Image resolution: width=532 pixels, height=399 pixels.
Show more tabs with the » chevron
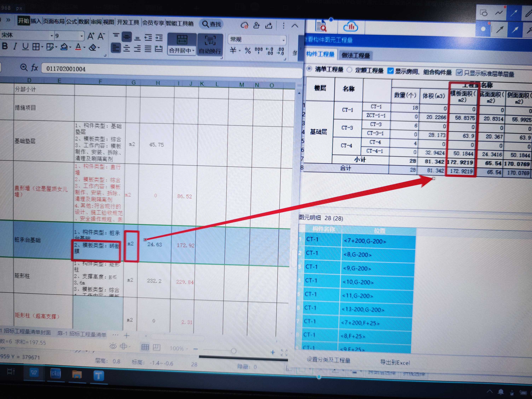[x=8, y=20]
